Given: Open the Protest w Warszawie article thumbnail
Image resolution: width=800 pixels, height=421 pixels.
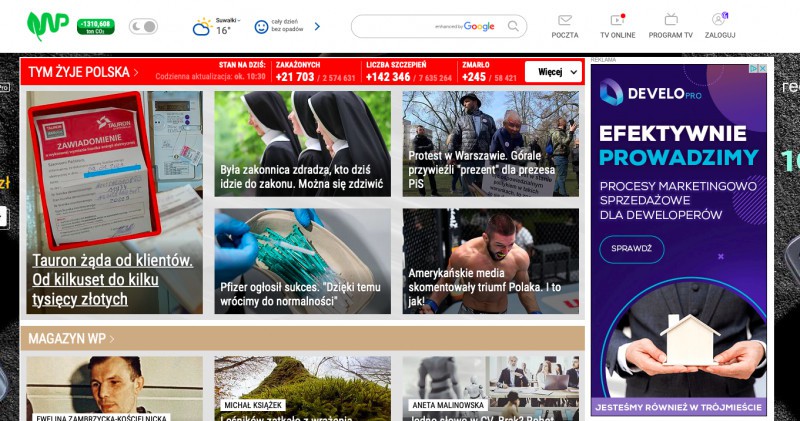Looking at the screenshot, I should (x=490, y=144).
